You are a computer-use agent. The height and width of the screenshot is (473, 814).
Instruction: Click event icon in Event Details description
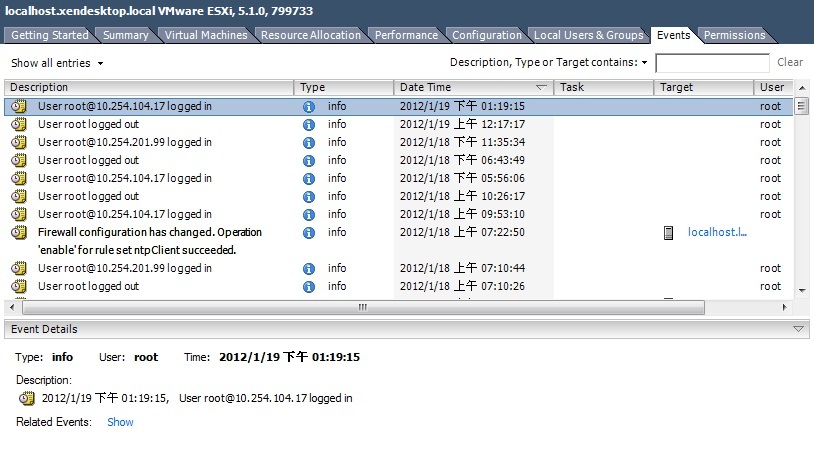coord(27,399)
